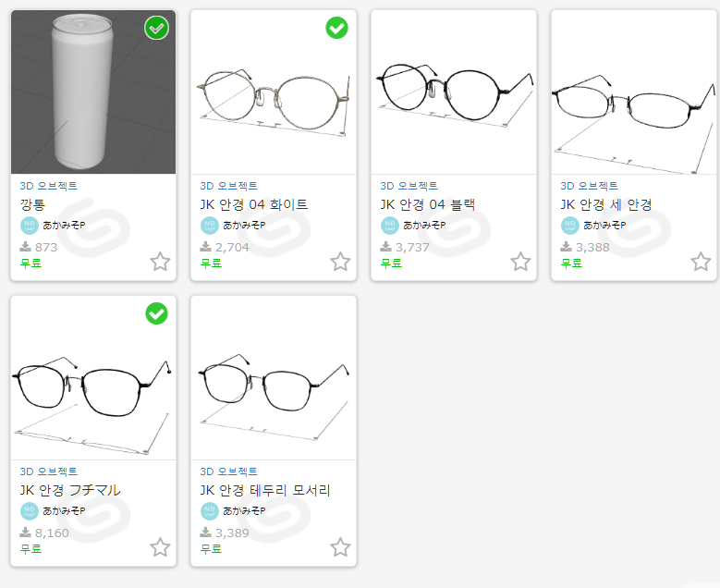This screenshot has height=588, width=720.
Task: Click author avatar on JK 안경 04 블랙 card
Action: coord(390,226)
